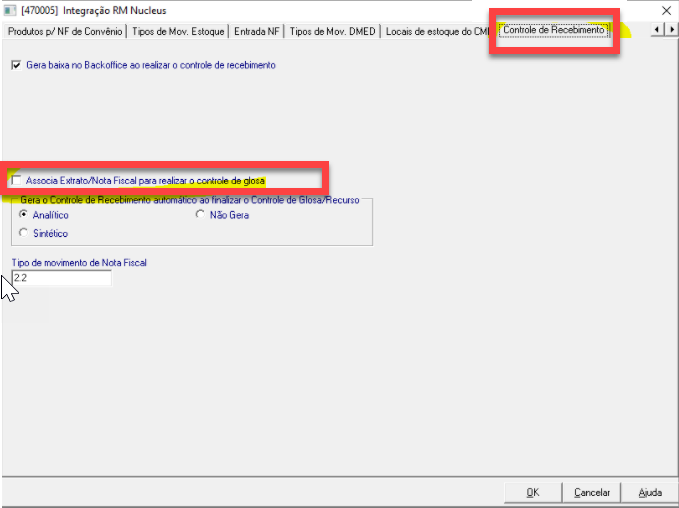The image size is (679, 508).
Task: Enable Associa Extrato/Nota Fiscal checkbox
Action: coord(16,181)
